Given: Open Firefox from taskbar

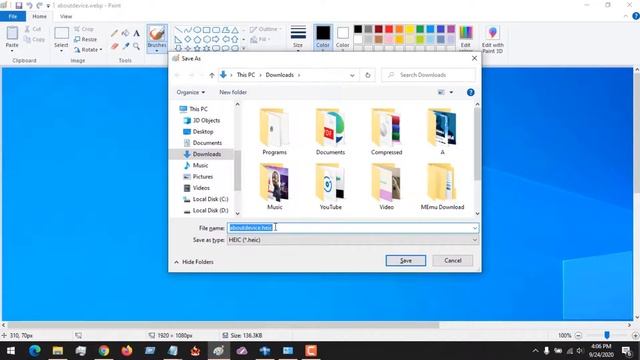Looking at the screenshot, I should 127,351.
